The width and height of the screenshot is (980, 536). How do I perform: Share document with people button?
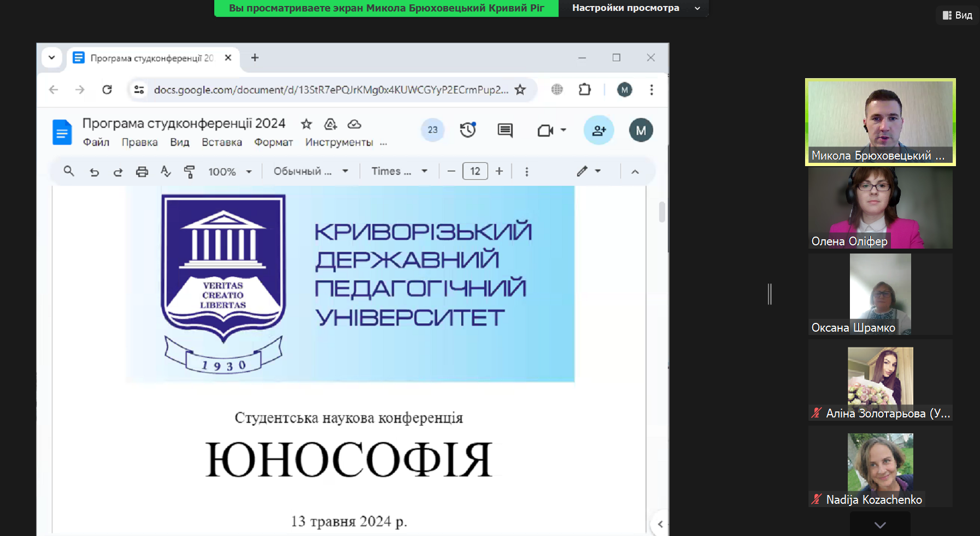pyautogui.click(x=599, y=130)
